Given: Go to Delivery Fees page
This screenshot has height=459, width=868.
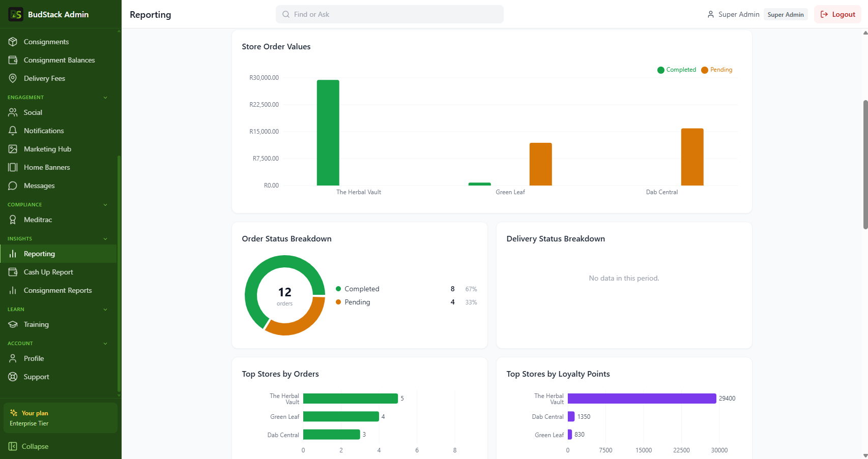Looking at the screenshot, I should (59, 78).
